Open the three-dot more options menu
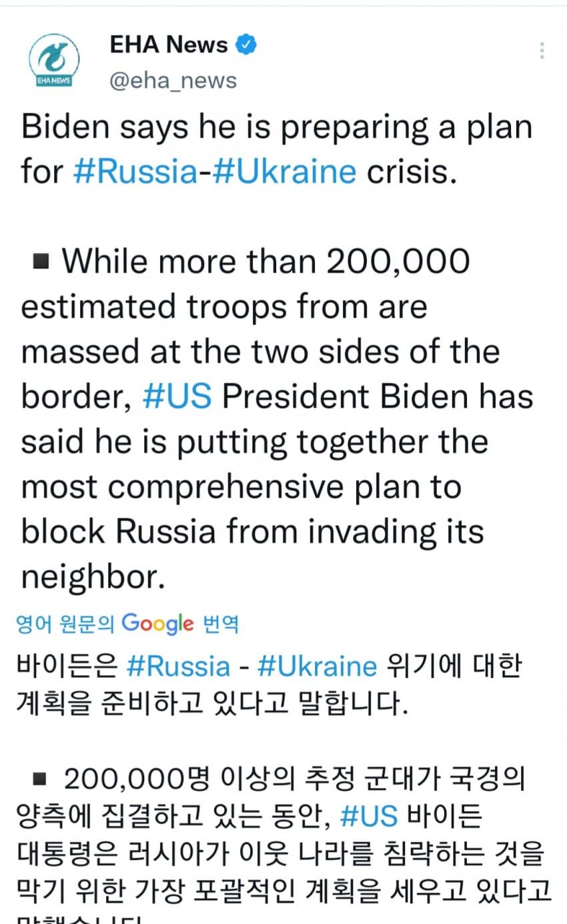 [542, 51]
